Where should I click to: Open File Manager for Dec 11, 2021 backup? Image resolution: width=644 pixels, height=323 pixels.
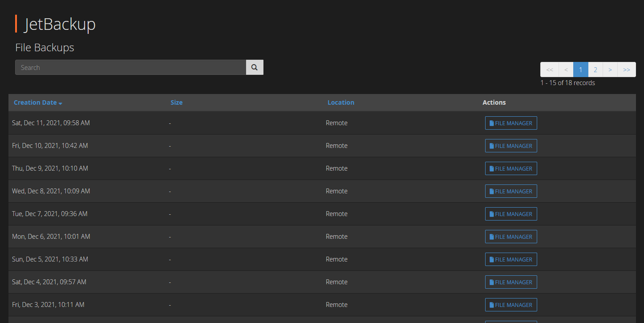[511, 123]
